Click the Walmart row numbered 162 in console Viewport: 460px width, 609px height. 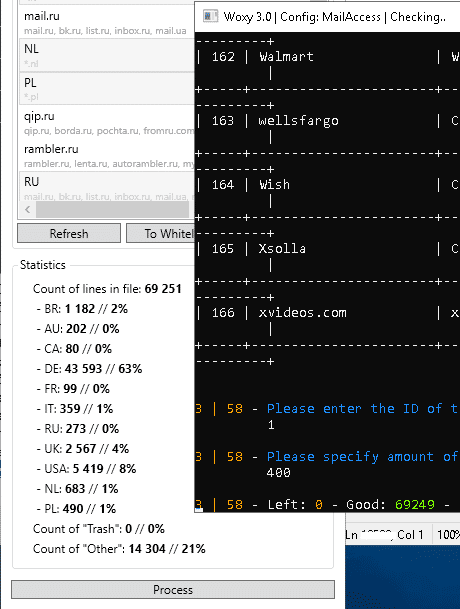click(327, 57)
